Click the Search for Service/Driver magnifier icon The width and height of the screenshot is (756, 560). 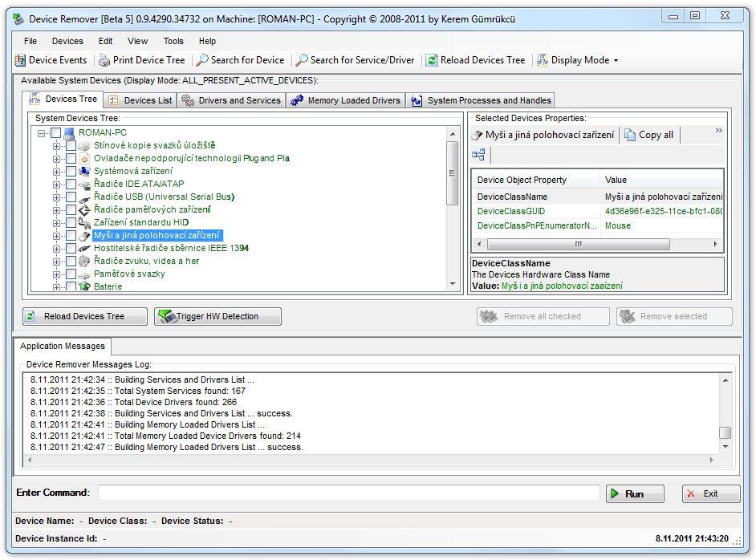(302, 60)
